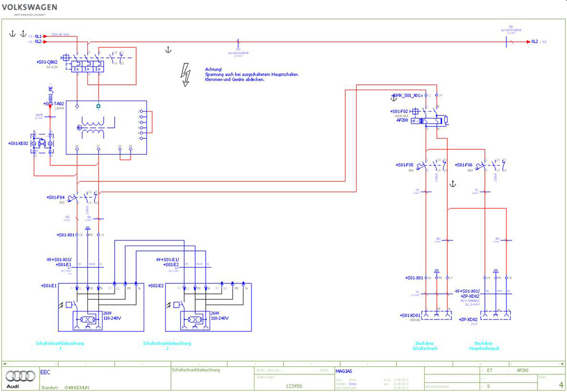Click the Audi four-rings logo
The image size is (567, 392).
[x=21, y=375]
